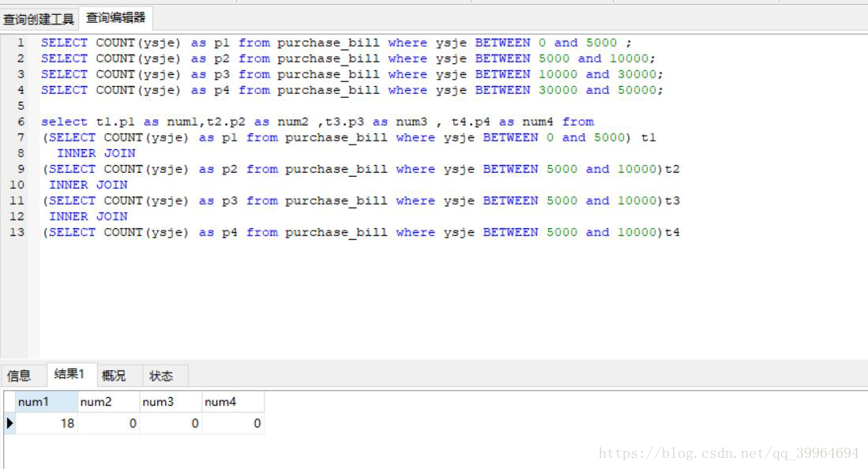Select the cell with value 18

click(x=46, y=423)
